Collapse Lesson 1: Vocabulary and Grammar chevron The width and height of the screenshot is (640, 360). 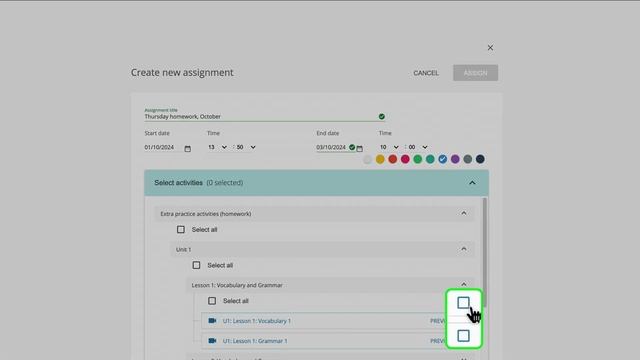pyautogui.click(x=464, y=284)
